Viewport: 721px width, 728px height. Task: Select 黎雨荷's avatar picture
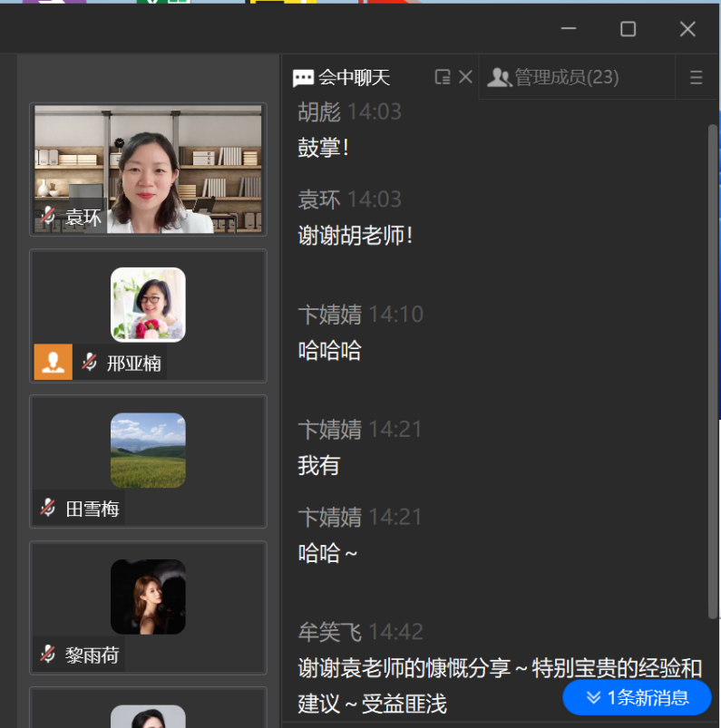148,597
